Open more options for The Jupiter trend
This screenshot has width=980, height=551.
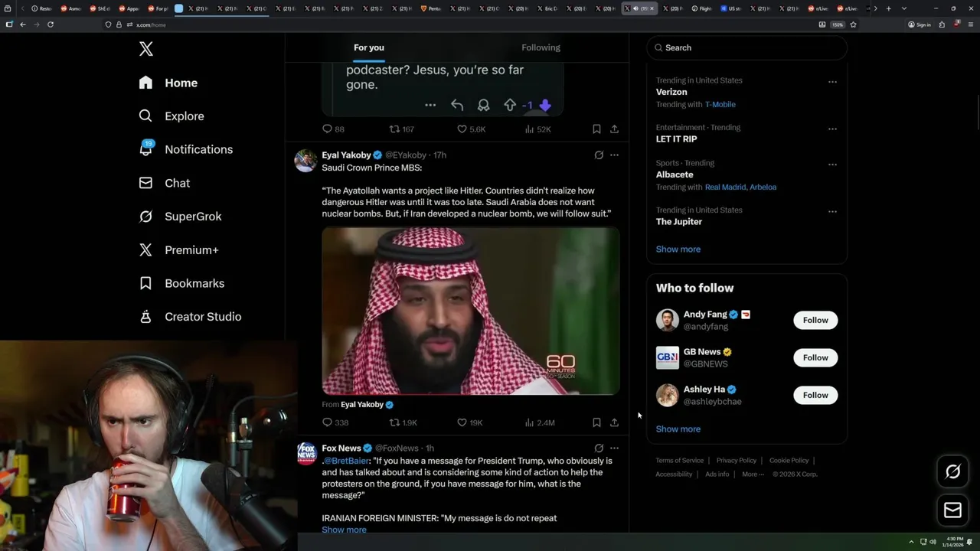(x=832, y=212)
